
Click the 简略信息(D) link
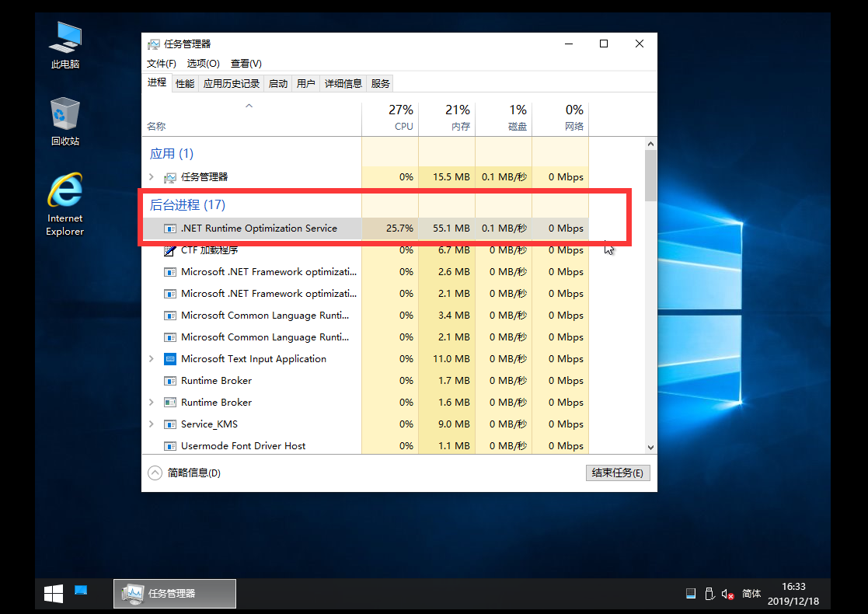tap(193, 473)
